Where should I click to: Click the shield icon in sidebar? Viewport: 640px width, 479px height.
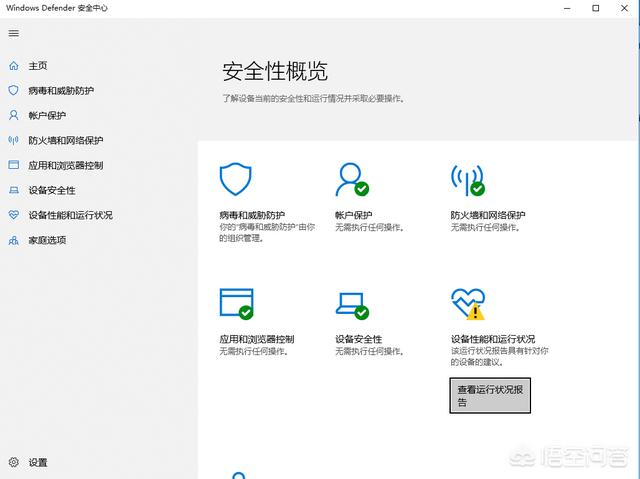pyautogui.click(x=13, y=90)
